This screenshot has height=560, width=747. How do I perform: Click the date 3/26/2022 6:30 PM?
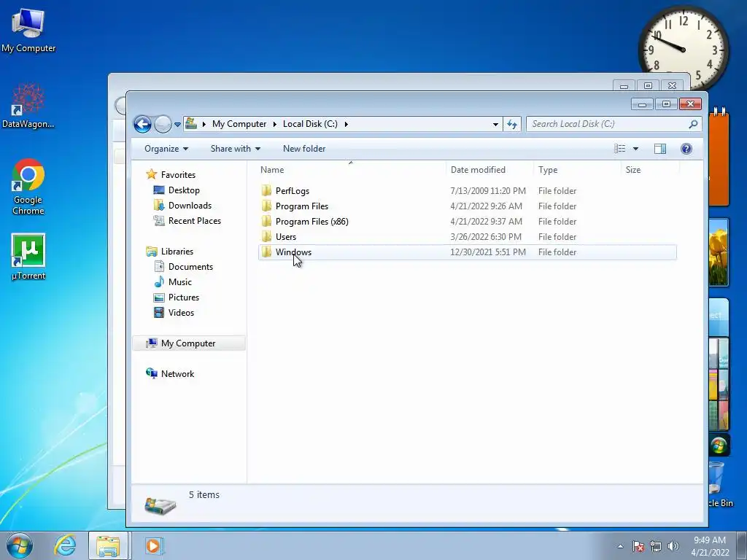click(x=485, y=237)
